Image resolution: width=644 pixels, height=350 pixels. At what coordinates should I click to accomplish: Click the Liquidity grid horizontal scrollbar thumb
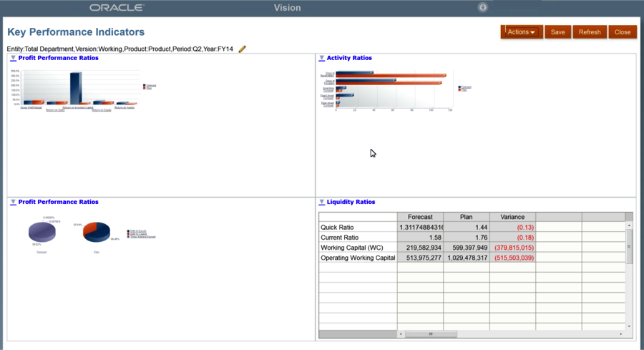coord(431,334)
